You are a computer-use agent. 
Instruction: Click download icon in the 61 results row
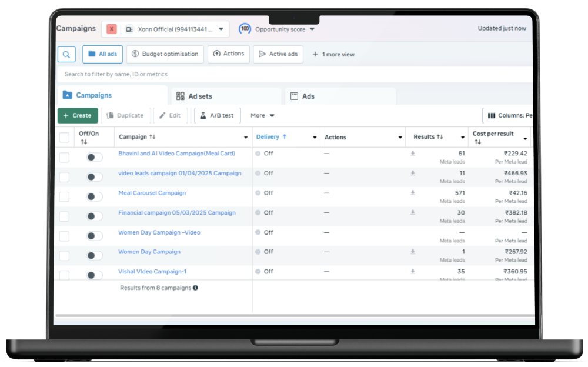(413, 154)
